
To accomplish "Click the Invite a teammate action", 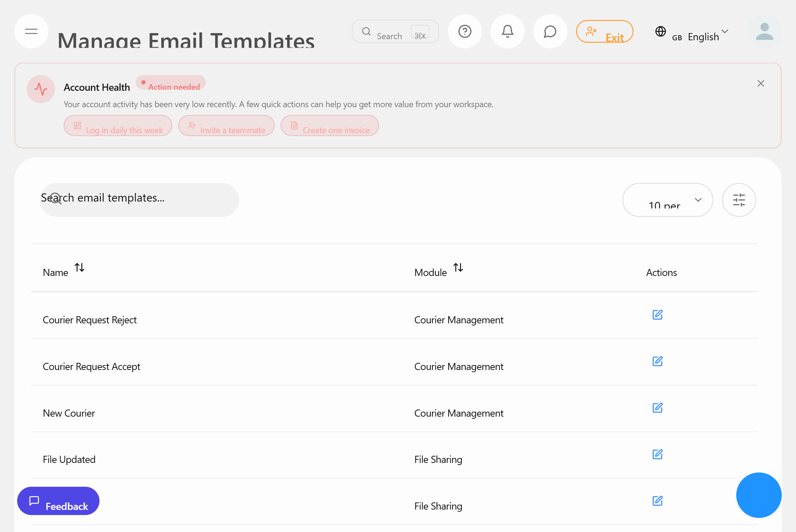I will (226, 126).
